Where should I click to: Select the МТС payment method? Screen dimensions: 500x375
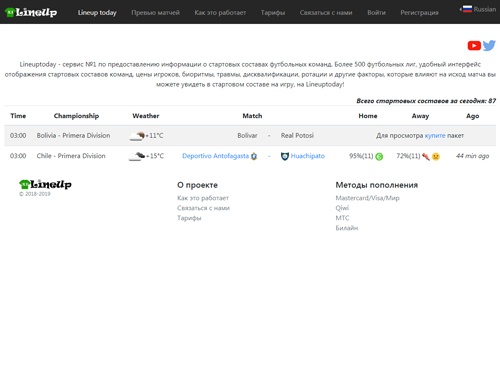coord(342,218)
